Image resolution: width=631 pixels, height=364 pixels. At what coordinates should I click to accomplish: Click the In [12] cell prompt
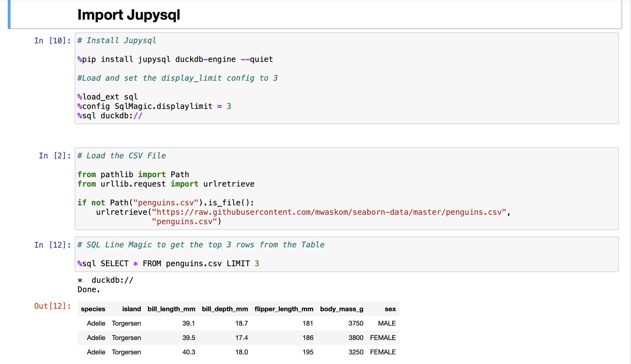52,245
